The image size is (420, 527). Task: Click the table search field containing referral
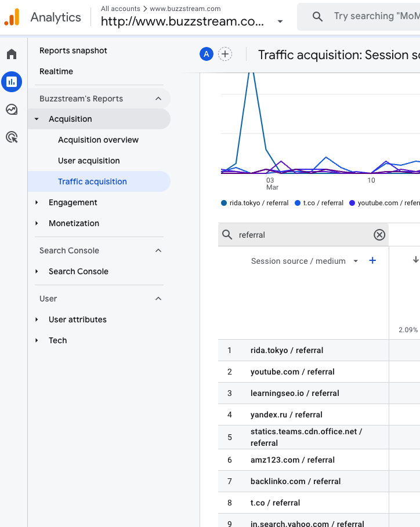tap(302, 235)
